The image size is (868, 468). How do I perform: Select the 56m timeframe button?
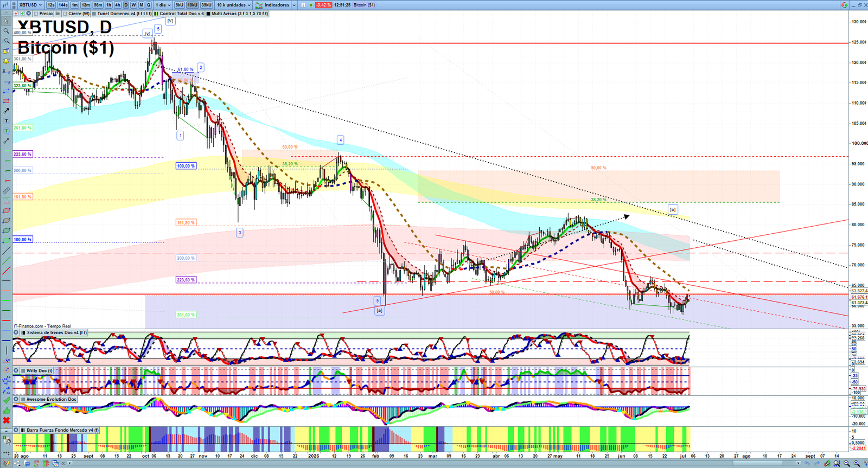tap(98, 5)
